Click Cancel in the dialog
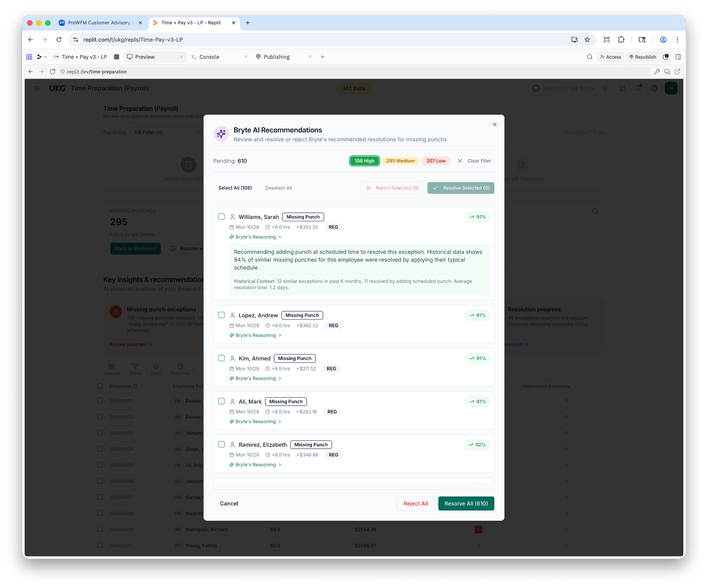708x588 pixels. [x=229, y=504]
